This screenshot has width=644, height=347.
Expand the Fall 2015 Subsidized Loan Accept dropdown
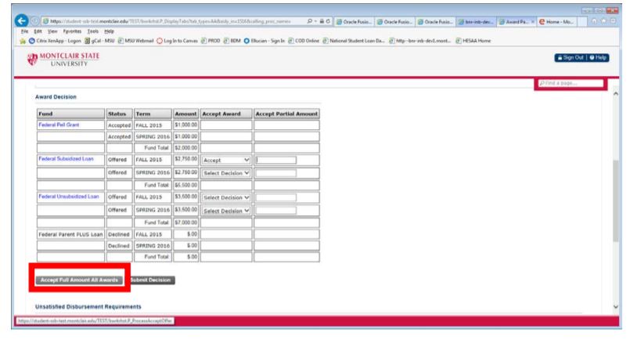point(225,160)
